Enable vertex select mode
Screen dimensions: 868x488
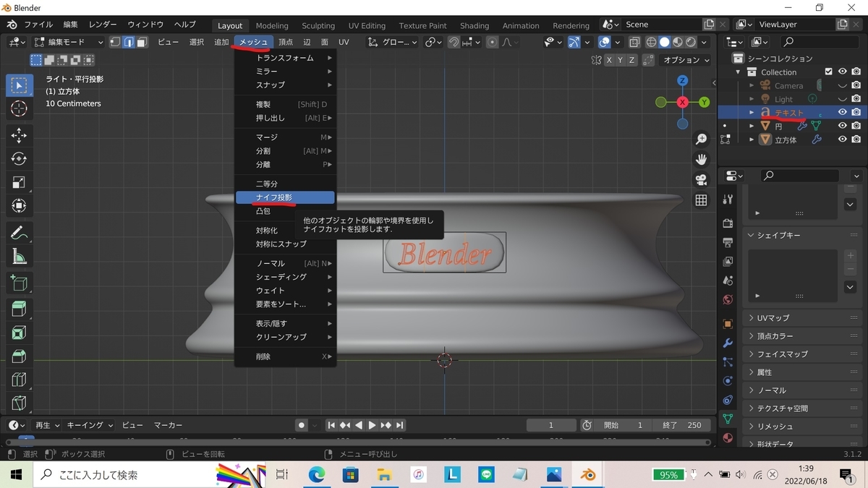tap(115, 43)
